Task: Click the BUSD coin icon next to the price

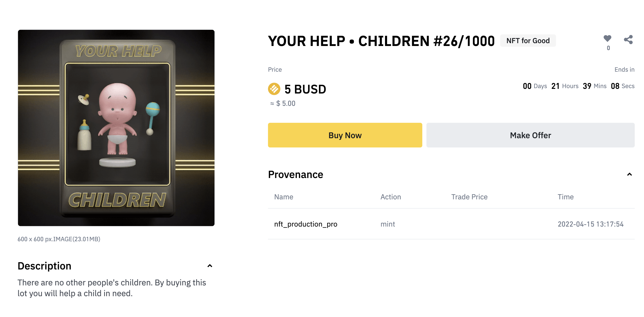Action: pos(274,89)
